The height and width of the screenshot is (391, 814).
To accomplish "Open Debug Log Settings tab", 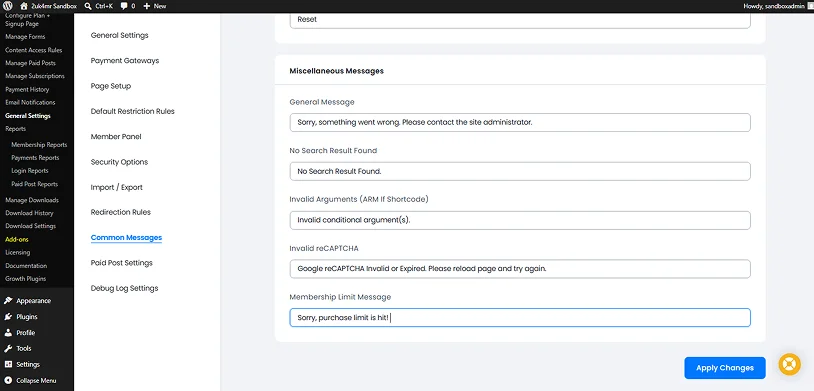I will pos(125,288).
